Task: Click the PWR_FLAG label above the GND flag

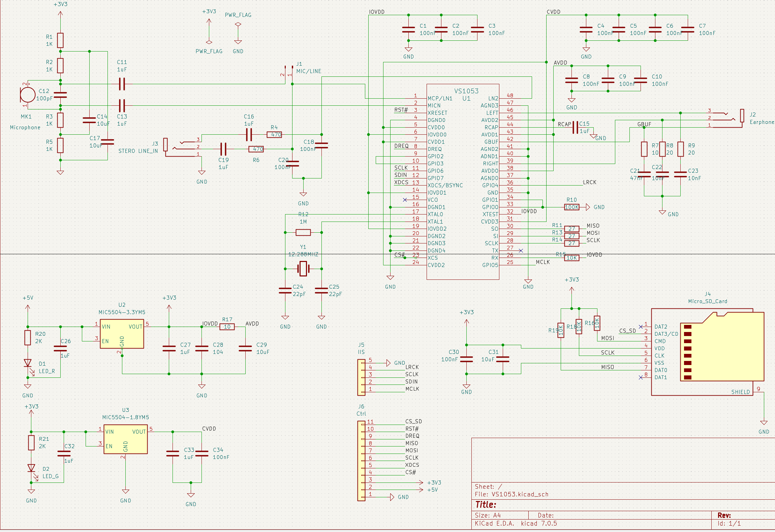Action: [x=238, y=15]
